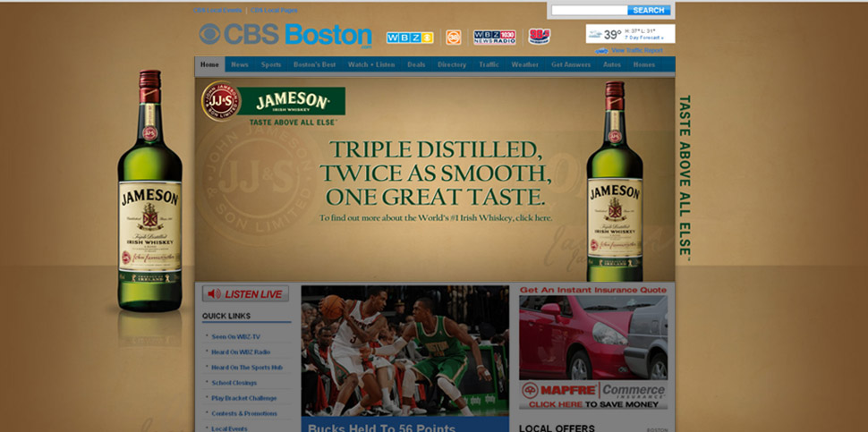Open the Deals menu
Viewport: 868px width, 432px height.
(416, 64)
